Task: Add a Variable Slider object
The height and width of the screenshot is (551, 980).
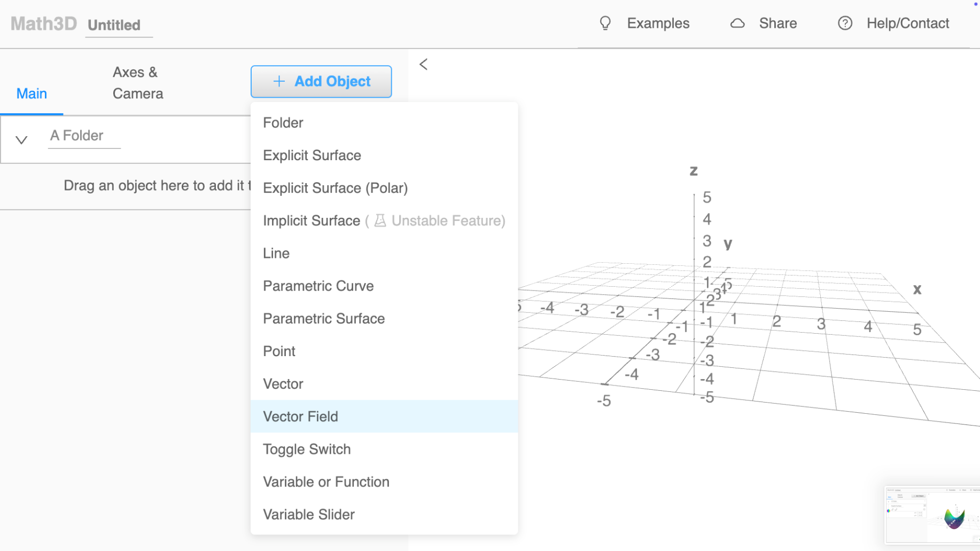Action: (309, 514)
